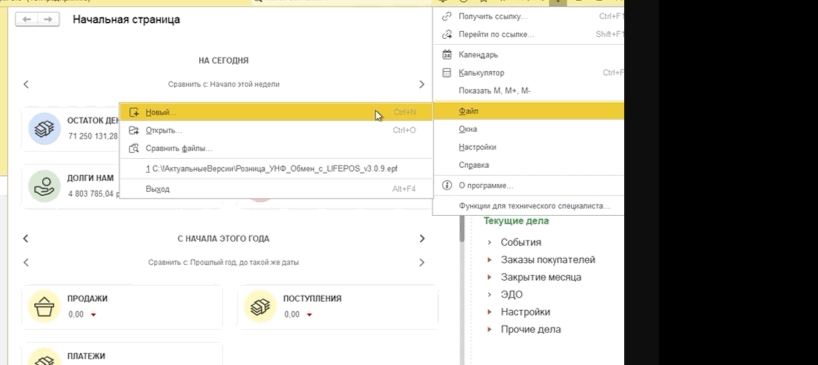This screenshot has height=365, width=818.
Task: Click the forward navigation arrow button
Action: [48, 19]
